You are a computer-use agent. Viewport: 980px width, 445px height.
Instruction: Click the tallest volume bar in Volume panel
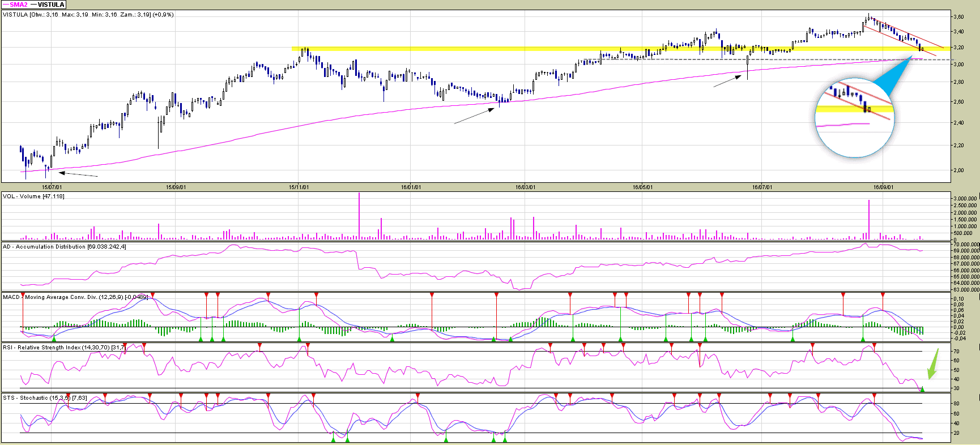pos(359,215)
